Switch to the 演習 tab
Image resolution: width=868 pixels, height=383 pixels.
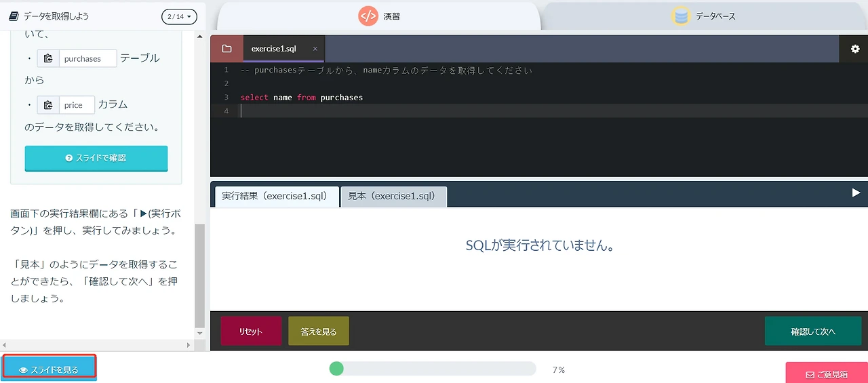coord(379,16)
